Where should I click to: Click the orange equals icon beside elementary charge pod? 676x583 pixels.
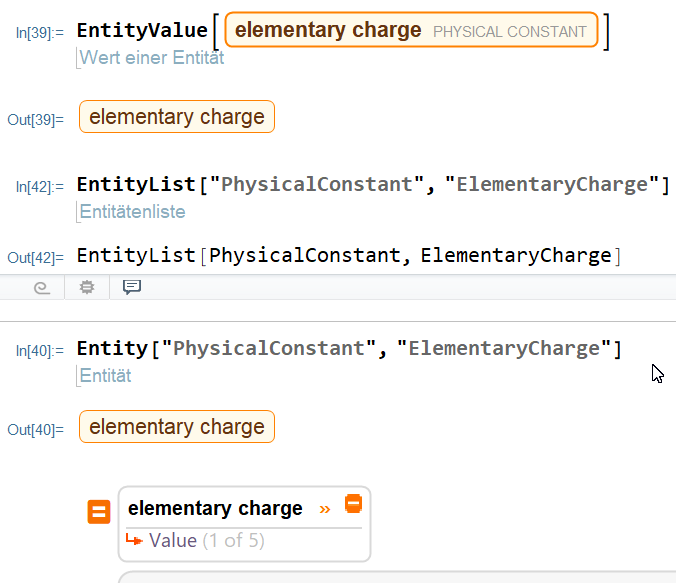pyautogui.click(x=99, y=512)
